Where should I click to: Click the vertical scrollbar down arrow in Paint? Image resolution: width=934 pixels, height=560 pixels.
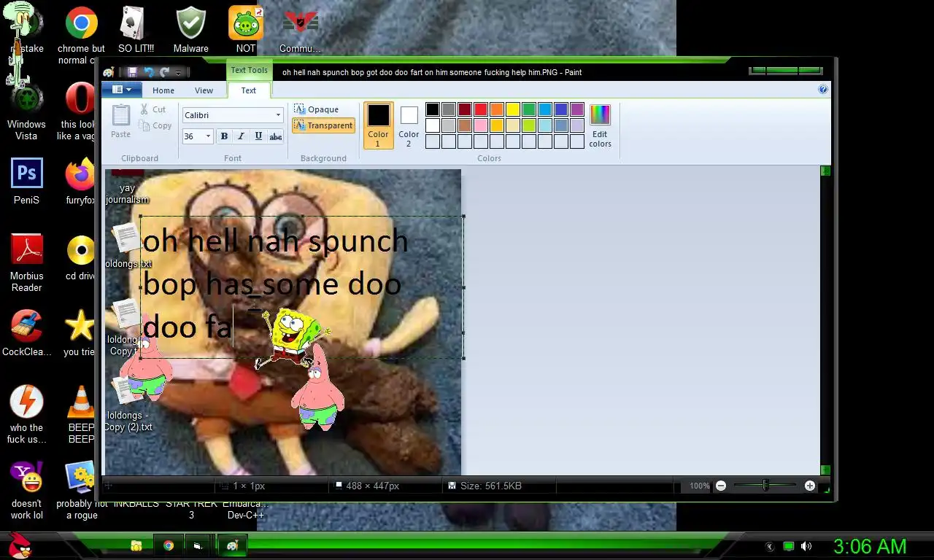pyautogui.click(x=825, y=470)
